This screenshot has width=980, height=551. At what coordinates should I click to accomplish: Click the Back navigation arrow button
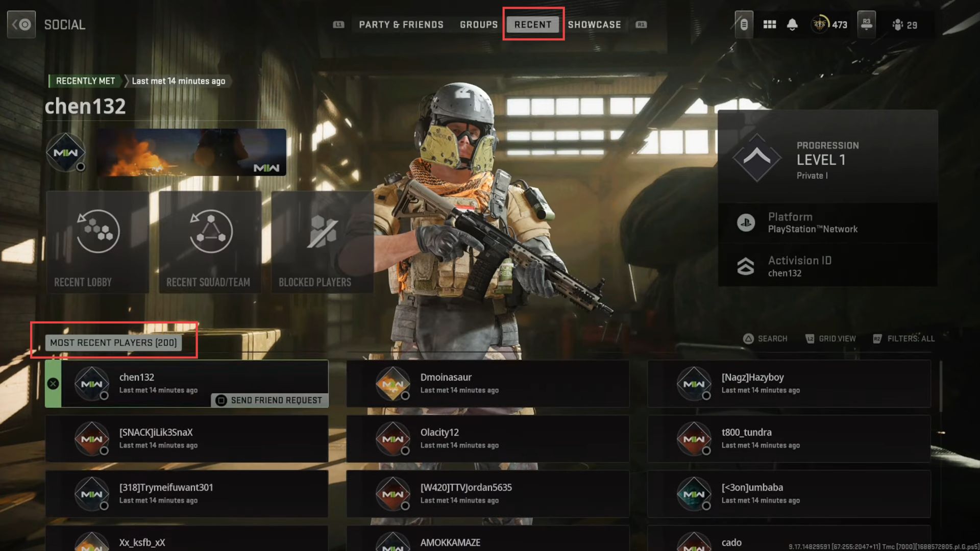(x=22, y=24)
